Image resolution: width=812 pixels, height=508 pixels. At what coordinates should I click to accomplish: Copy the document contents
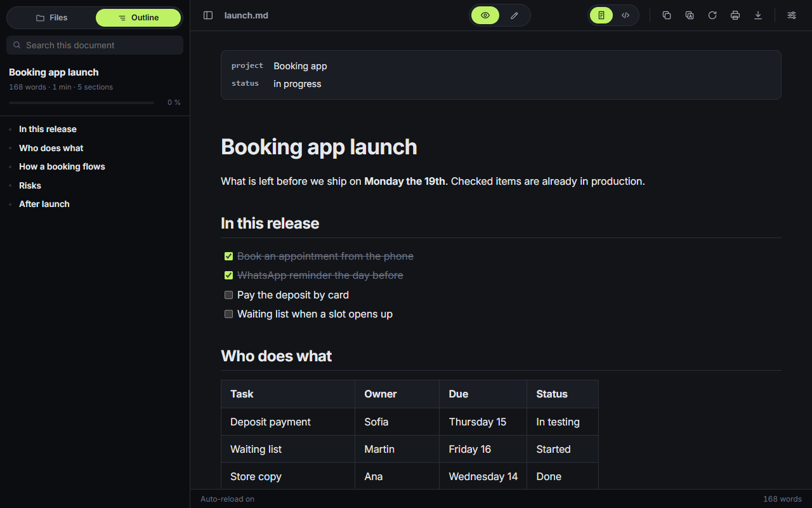pyautogui.click(x=667, y=15)
